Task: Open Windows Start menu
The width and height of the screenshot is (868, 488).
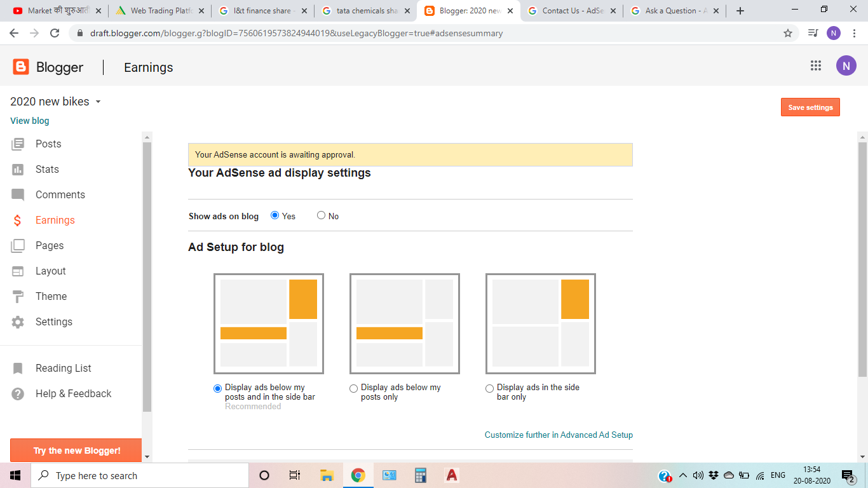Action: pyautogui.click(x=15, y=475)
